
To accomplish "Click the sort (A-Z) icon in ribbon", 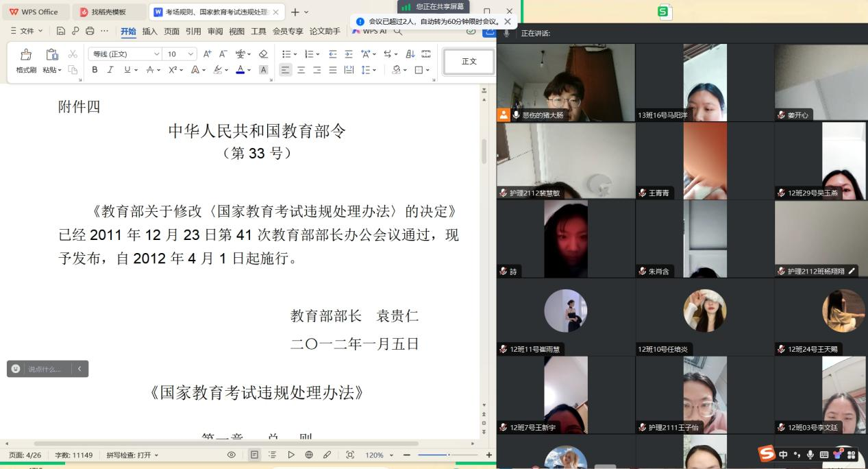I will (410, 54).
